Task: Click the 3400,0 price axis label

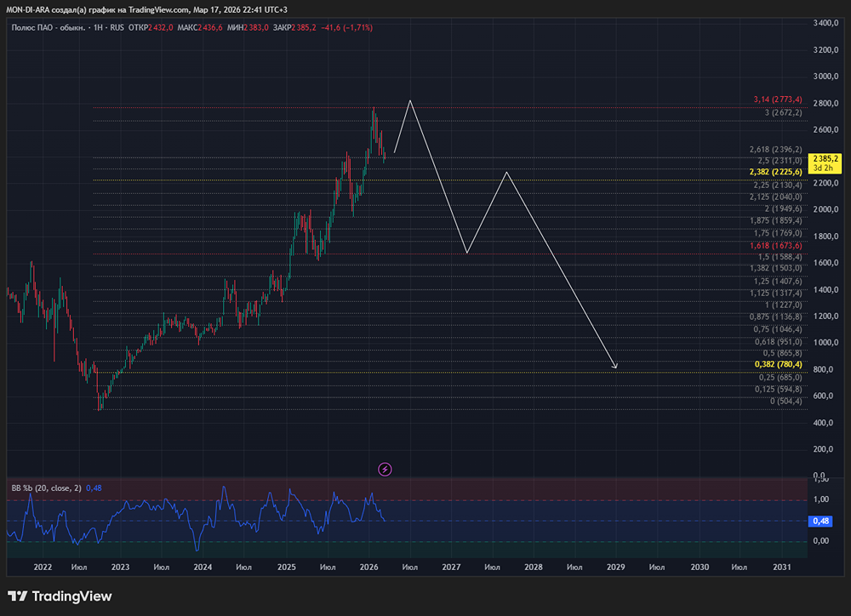Action: (x=825, y=23)
